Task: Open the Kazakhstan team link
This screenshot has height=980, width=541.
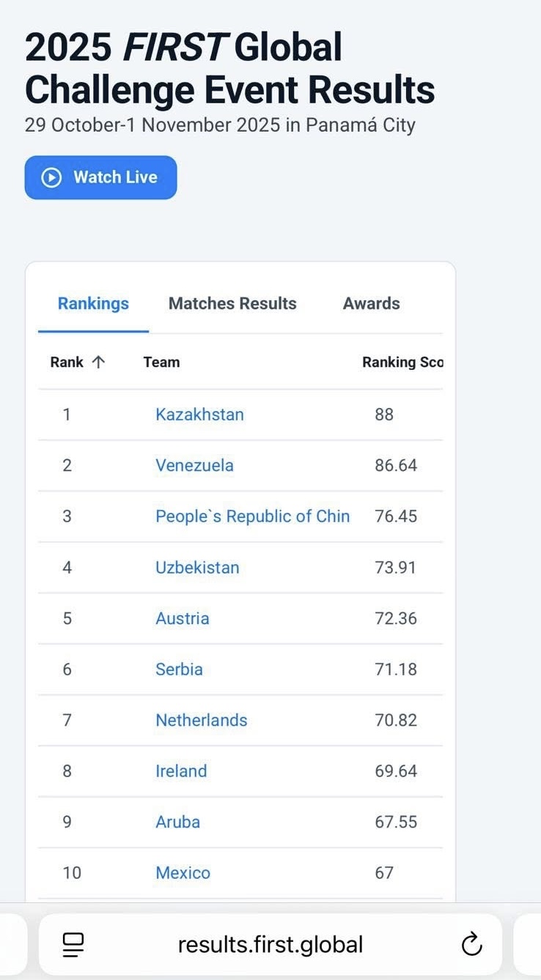Action: [199, 415]
